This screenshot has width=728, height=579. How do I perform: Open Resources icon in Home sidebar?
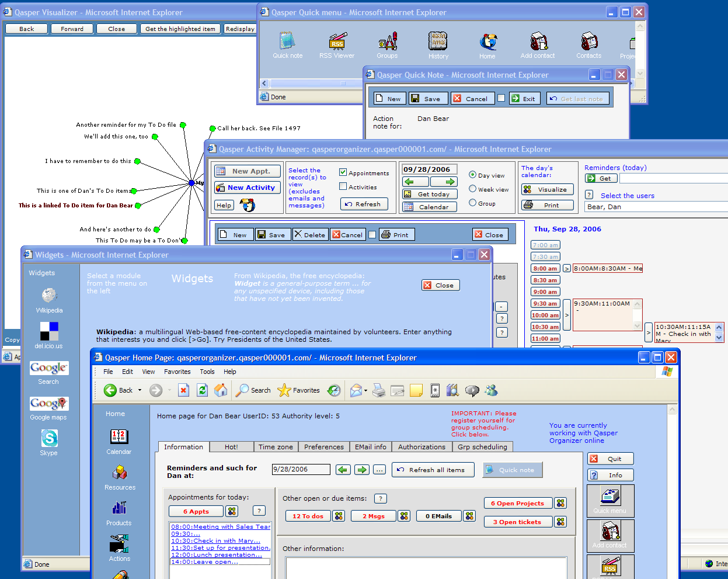120,472
